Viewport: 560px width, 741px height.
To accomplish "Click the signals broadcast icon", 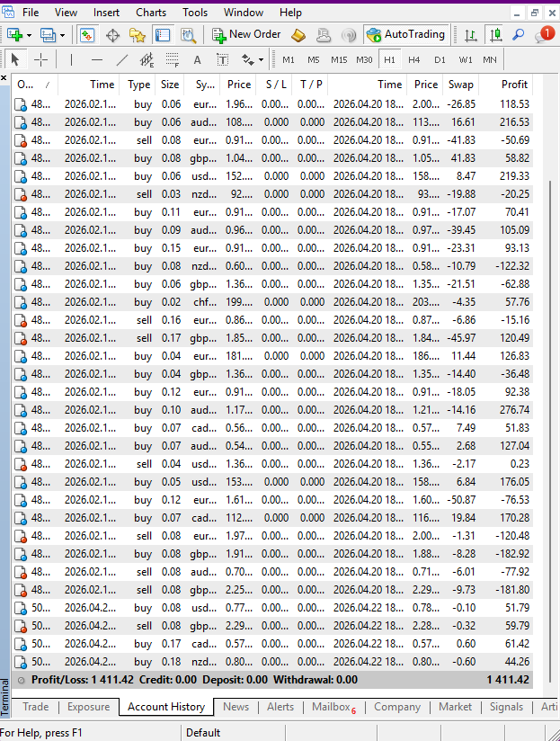I will (349, 35).
